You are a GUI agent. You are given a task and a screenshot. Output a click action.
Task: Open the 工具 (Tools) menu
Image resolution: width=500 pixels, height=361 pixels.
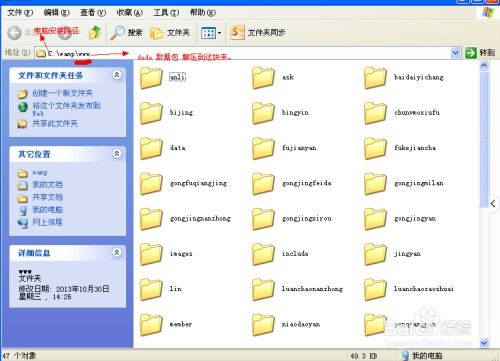[166, 13]
